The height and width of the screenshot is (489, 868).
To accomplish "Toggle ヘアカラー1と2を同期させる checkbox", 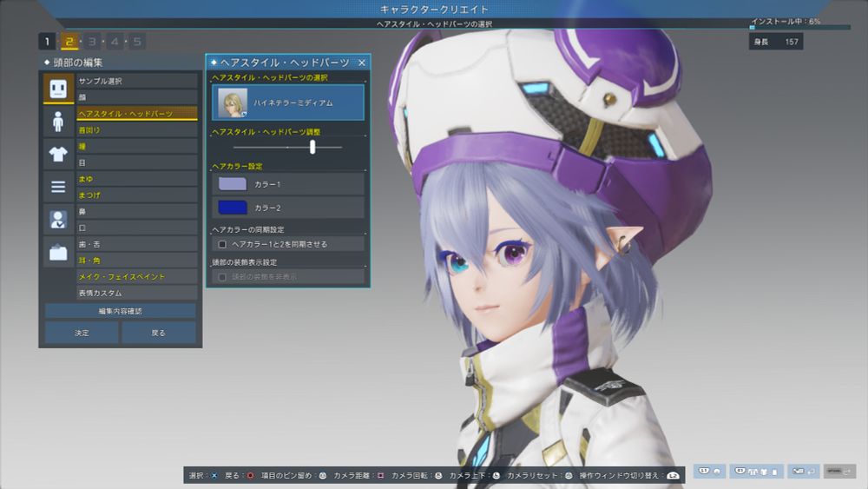I will coord(222,244).
